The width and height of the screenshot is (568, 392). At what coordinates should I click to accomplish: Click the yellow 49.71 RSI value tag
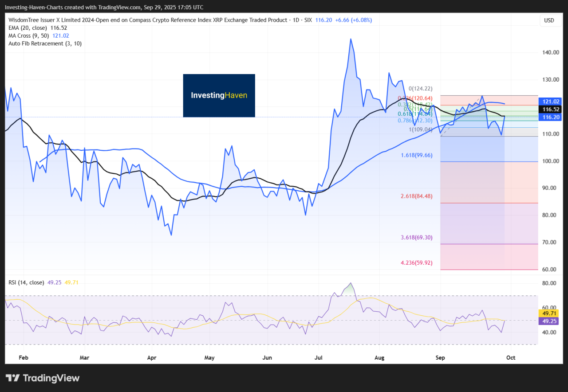click(548, 313)
